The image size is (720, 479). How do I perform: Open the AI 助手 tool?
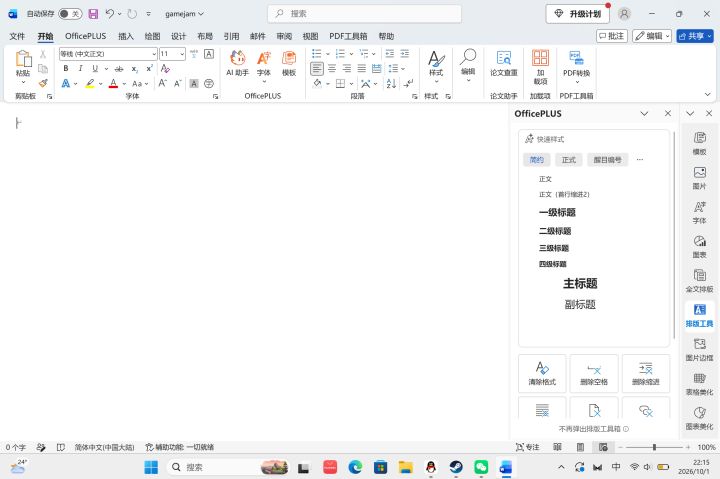237,63
